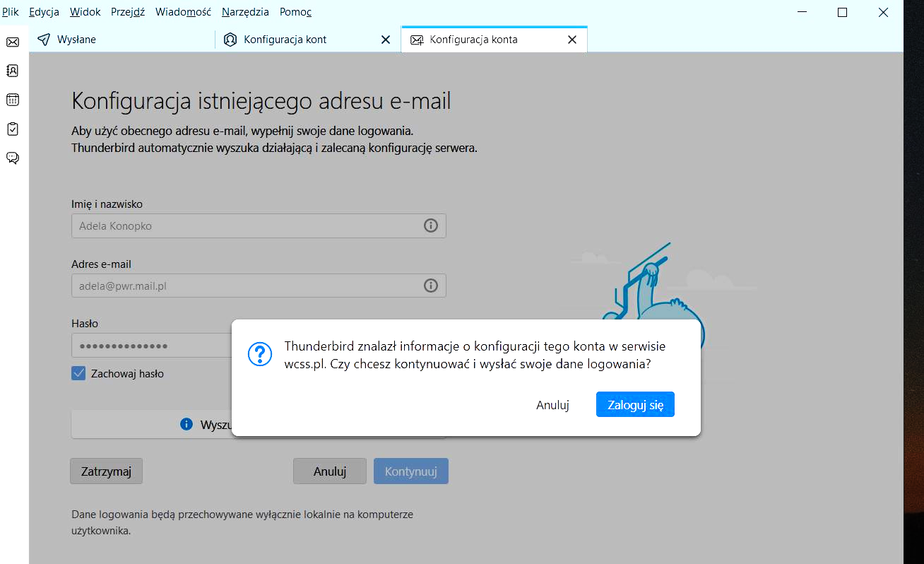924x564 pixels.
Task: Open the Narzędzia menu
Action: click(x=245, y=12)
